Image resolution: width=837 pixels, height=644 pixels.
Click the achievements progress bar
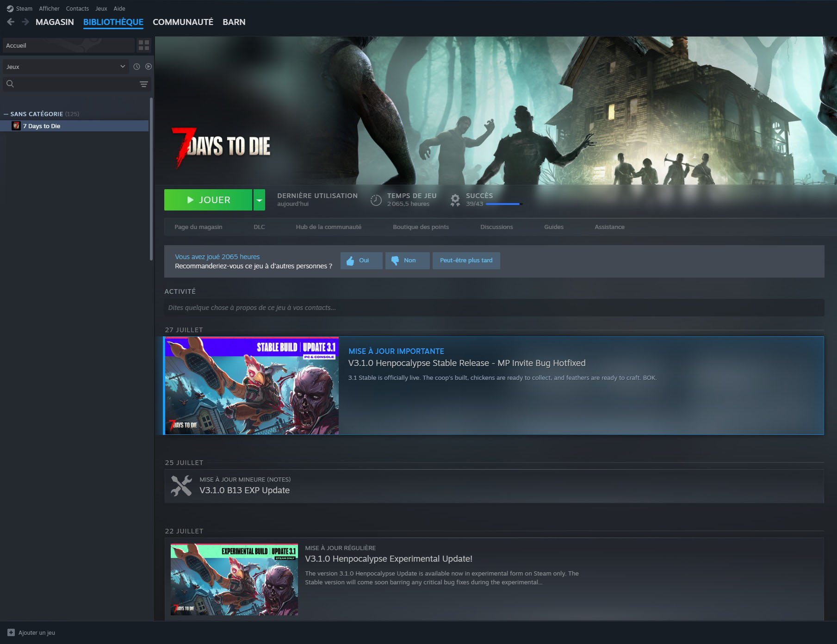[504, 204]
